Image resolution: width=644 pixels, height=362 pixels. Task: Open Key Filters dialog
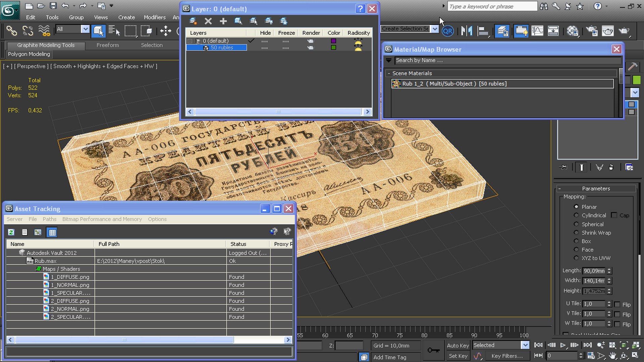pos(507,356)
